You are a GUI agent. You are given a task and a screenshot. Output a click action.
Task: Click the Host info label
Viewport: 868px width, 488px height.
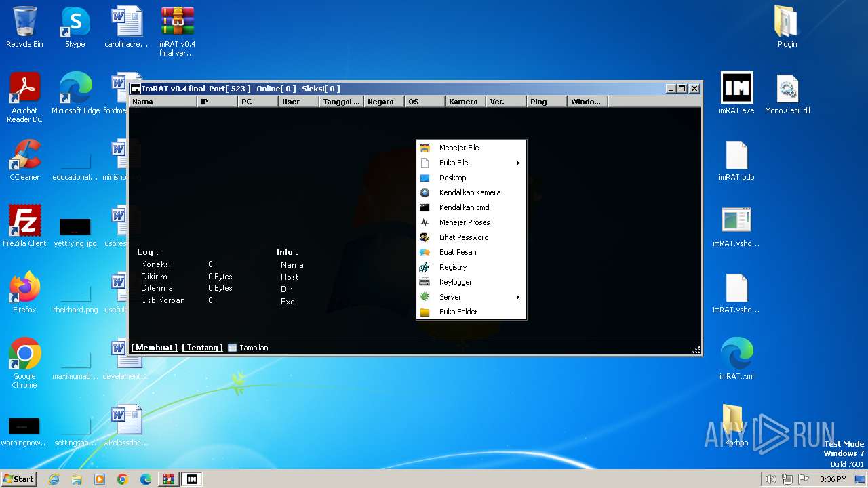pyautogui.click(x=290, y=277)
